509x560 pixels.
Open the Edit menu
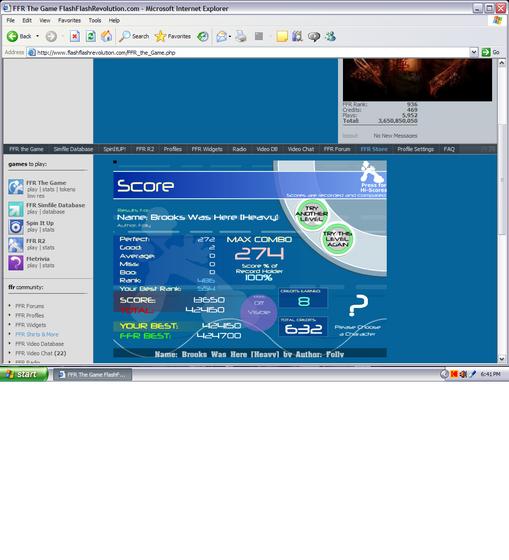coord(27,20)
